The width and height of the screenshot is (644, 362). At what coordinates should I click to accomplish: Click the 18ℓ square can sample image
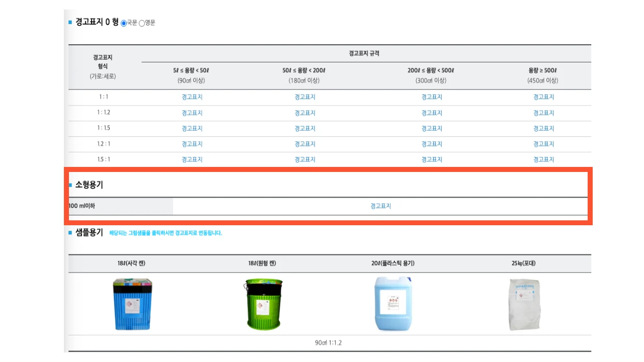132,304
